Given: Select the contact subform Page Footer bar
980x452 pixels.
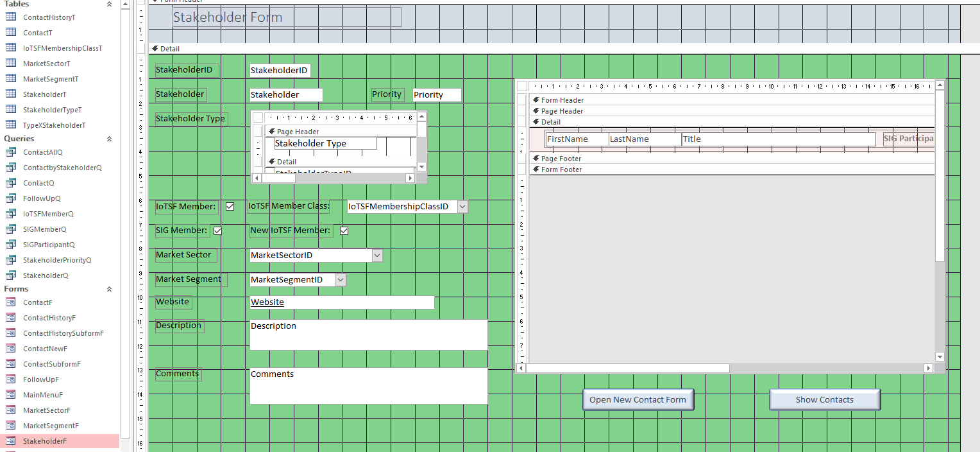Looking at the screenshot, I should click(732, 159).
